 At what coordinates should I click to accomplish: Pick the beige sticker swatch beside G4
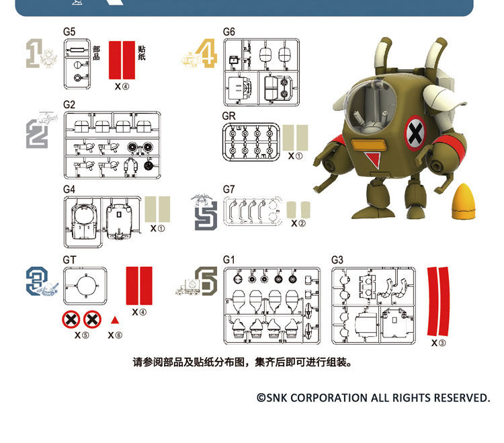(x=157, y=209)
